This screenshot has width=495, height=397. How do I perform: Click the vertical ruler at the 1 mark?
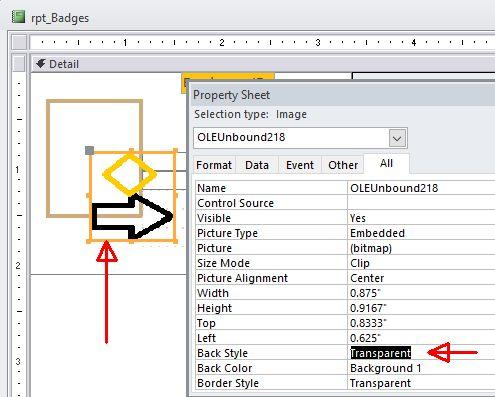point(18,170)
